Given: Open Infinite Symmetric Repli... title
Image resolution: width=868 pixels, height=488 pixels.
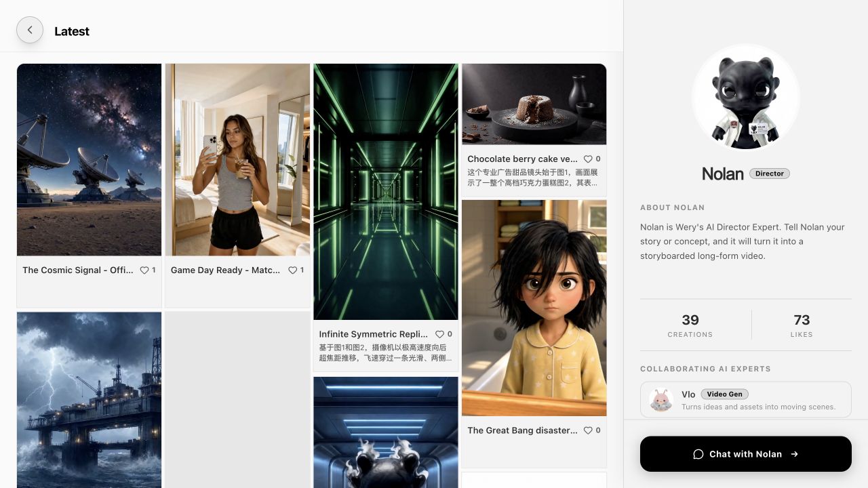Looking at the screenshot, I should tap(374, 334).
